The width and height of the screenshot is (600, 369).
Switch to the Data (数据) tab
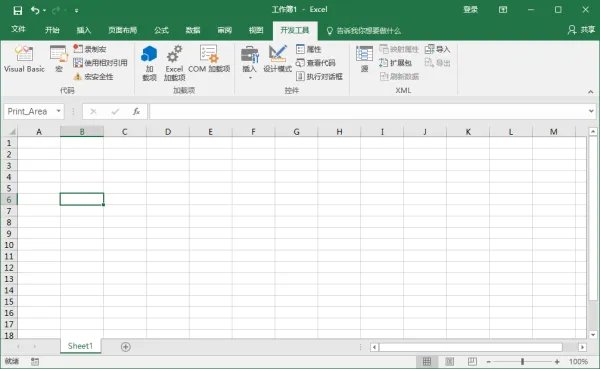click(193, 30)
